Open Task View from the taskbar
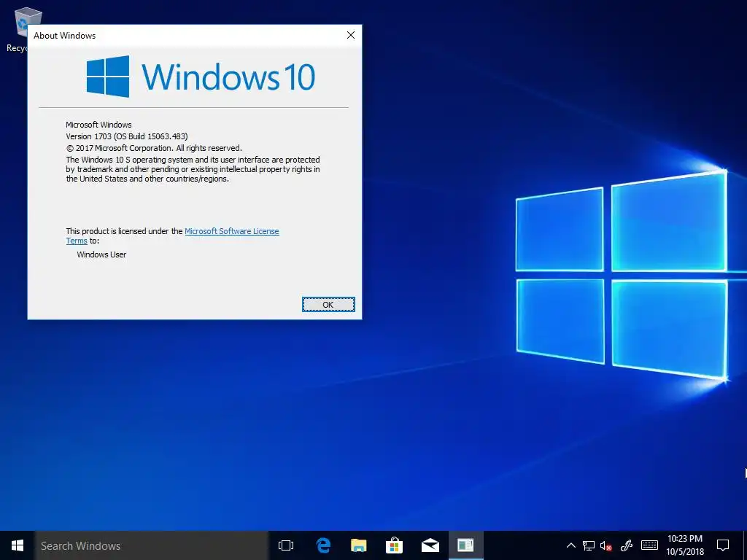 pos(286,545)
